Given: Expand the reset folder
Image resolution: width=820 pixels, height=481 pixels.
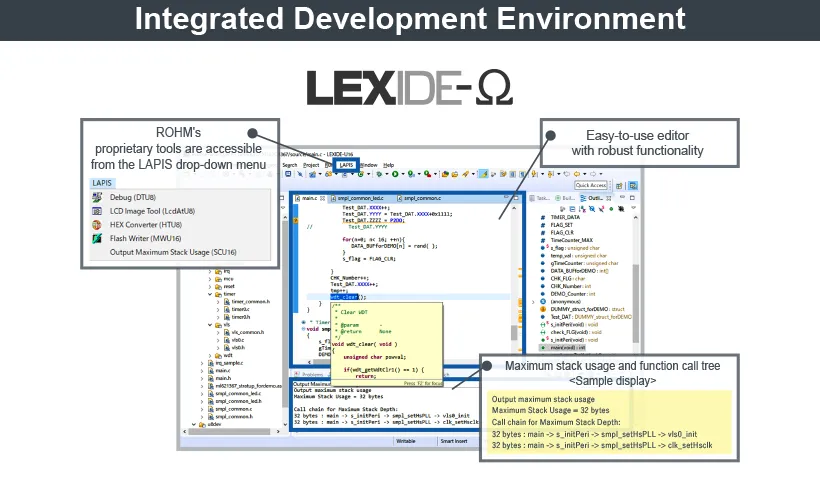Looking at the screenshot, I should pos(210,286).
